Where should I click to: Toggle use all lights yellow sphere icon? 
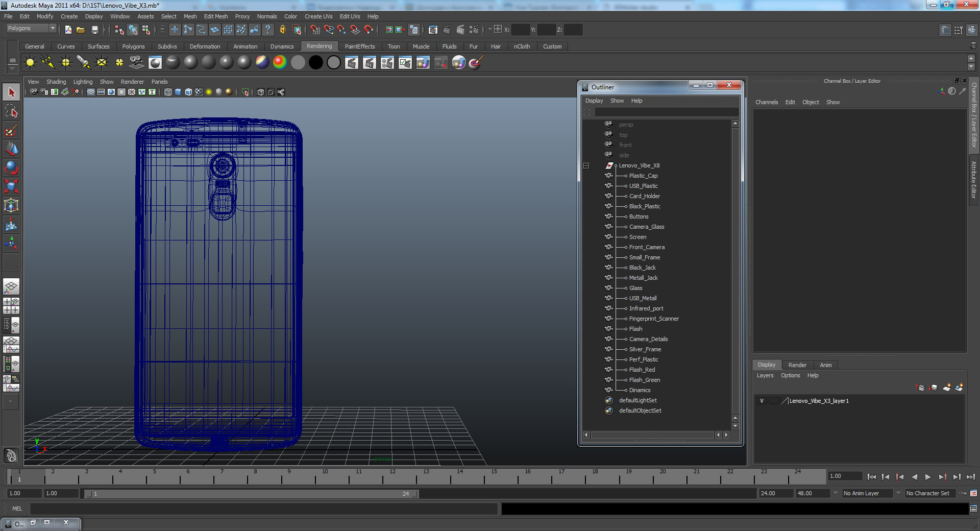(209, 92)
